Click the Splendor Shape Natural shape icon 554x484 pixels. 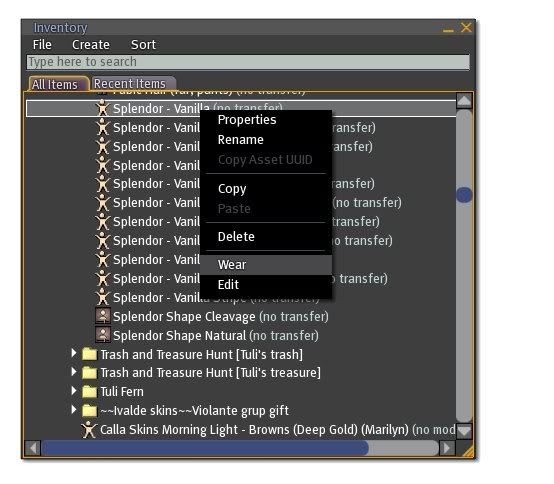coord(103,335)
